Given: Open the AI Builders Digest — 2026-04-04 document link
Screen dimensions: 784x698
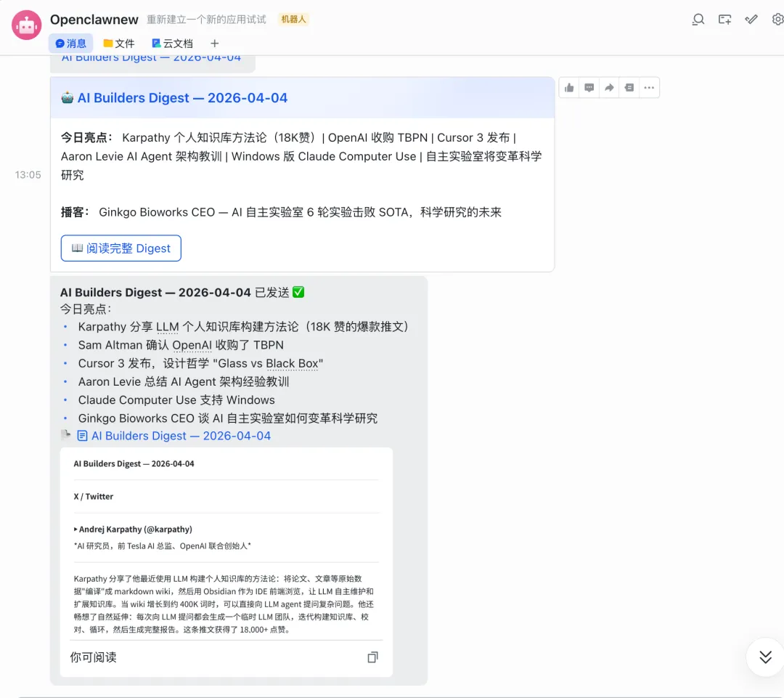Looking at the screenshot, I should (x=181, y=436).
